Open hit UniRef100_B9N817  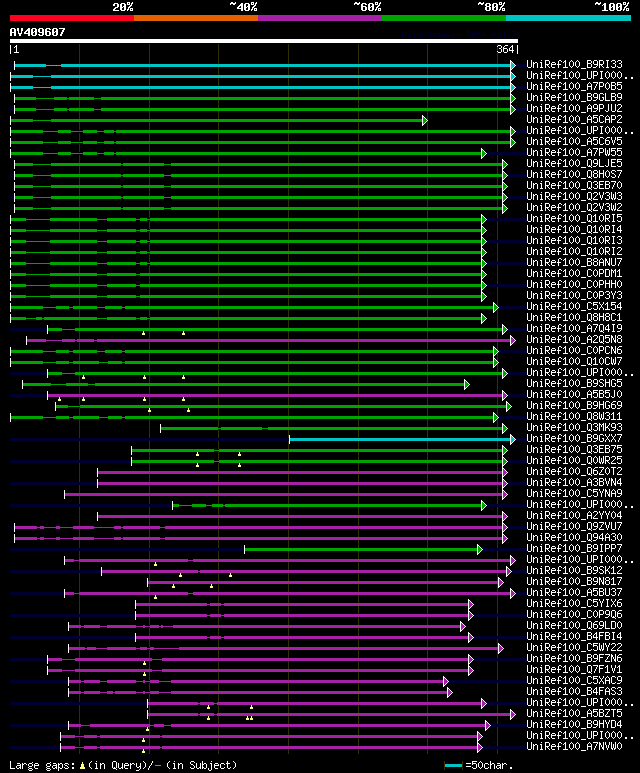[x=574, y=582]
